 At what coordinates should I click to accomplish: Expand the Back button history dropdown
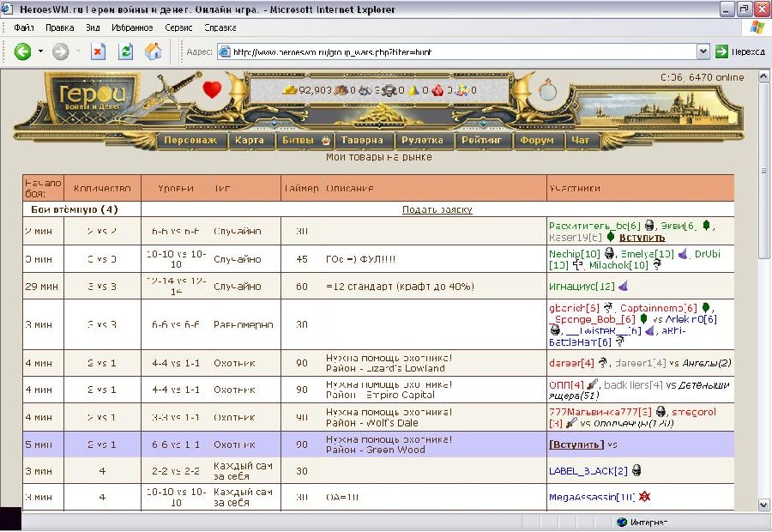(x=40, y=51)
